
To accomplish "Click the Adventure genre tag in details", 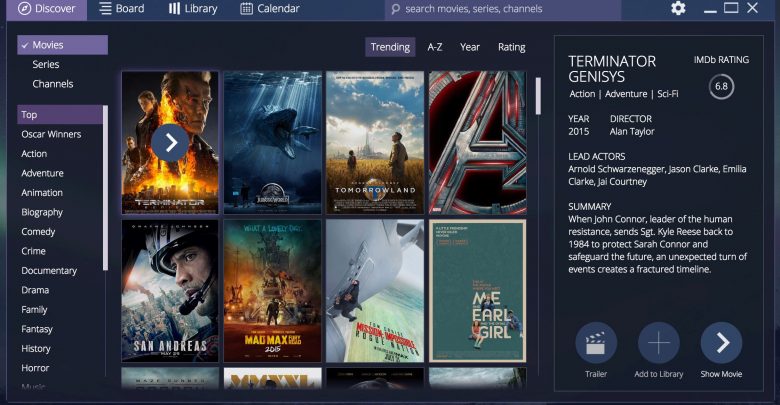I will (x=626, y=94).
